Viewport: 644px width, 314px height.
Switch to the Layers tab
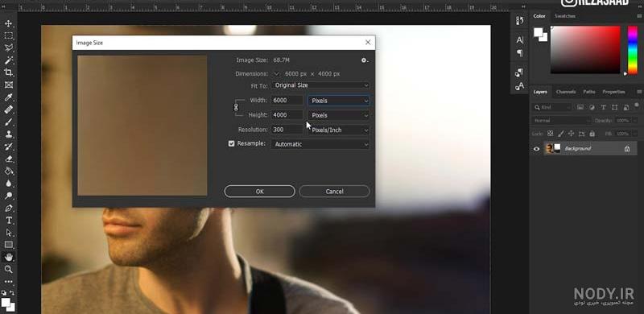coord(540,92)
